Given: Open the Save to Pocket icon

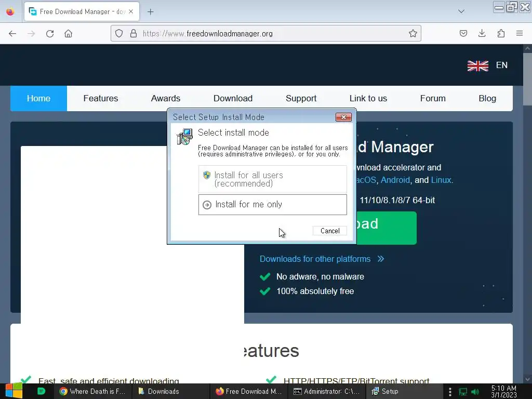Looking at the screenshot, I should pyautogui.click(x=463, y=34).
